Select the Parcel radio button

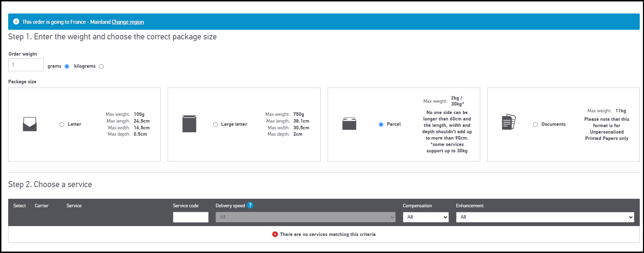coord(381,124)
